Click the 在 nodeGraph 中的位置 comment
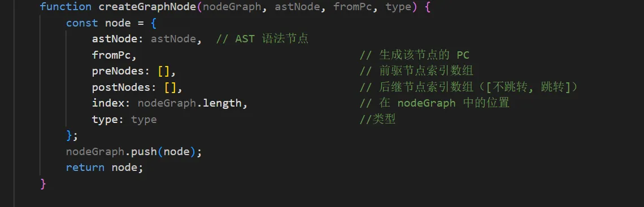644x207 pixels. pos(434,103)
